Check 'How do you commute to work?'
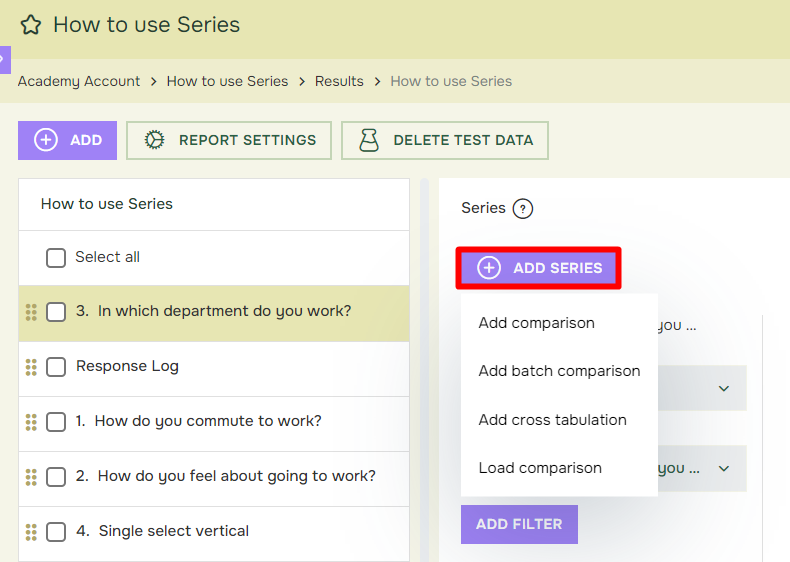790x562 pixels. 56,422
